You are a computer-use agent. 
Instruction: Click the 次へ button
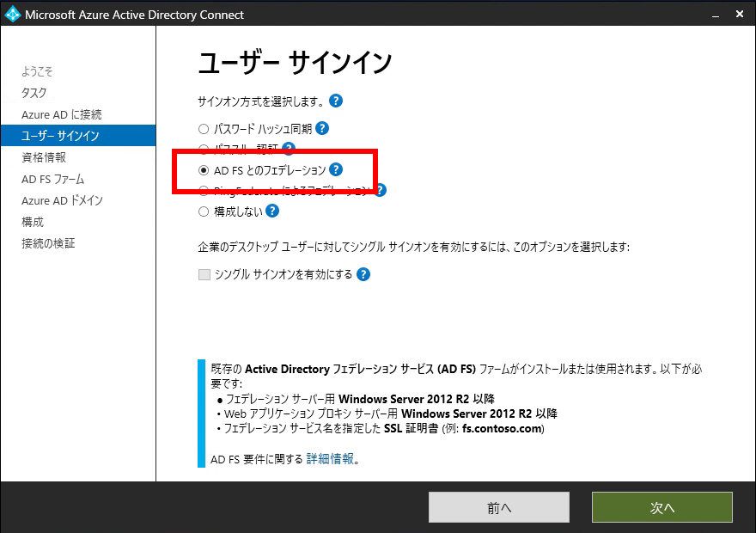(x=662, y=507)
